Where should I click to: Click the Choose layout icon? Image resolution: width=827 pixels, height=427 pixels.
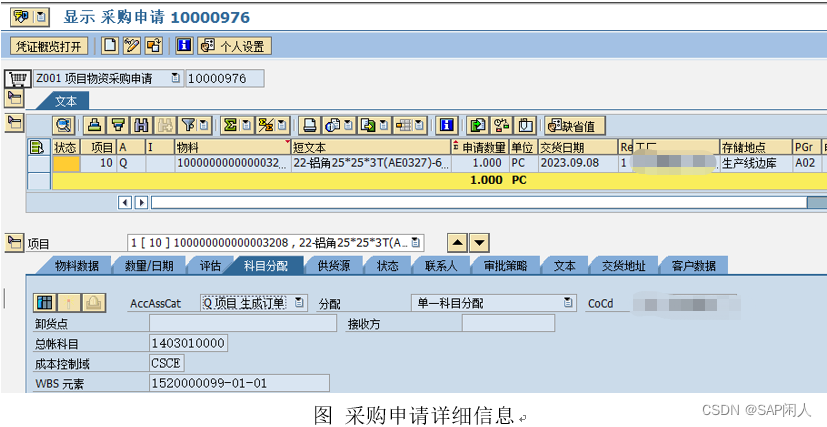pos(404,125)
